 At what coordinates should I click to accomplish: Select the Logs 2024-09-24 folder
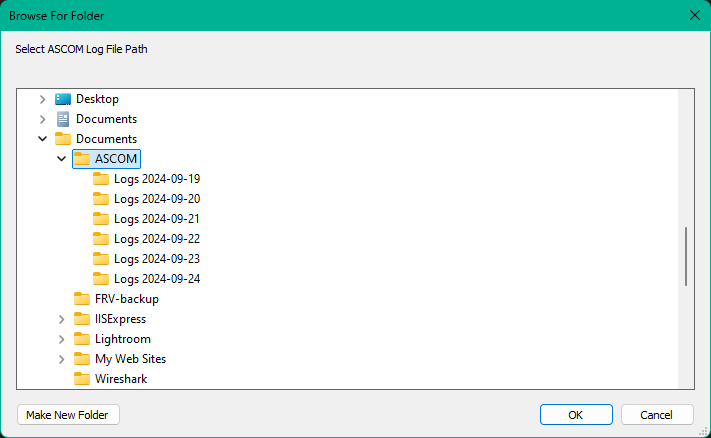(x=157, y=279)
